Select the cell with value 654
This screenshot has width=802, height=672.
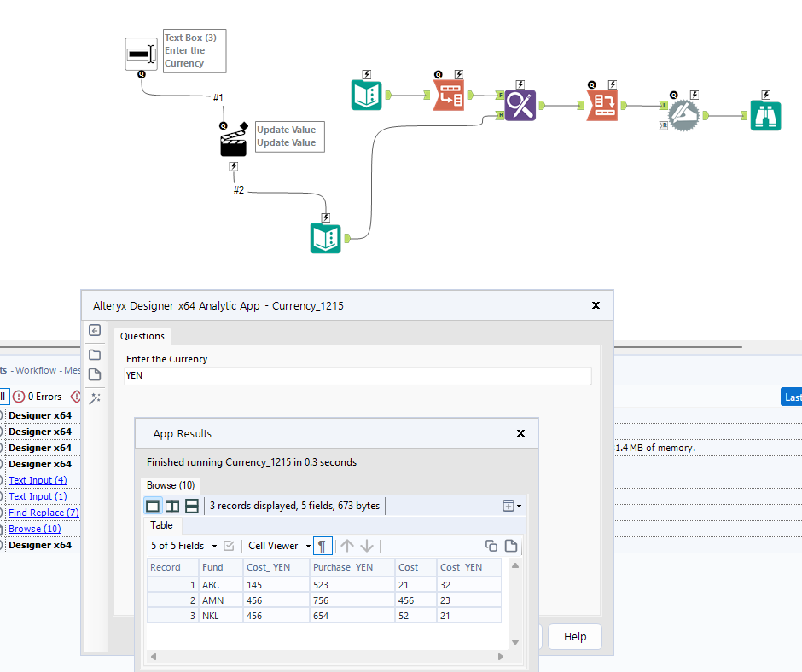(x=352, y=616)
